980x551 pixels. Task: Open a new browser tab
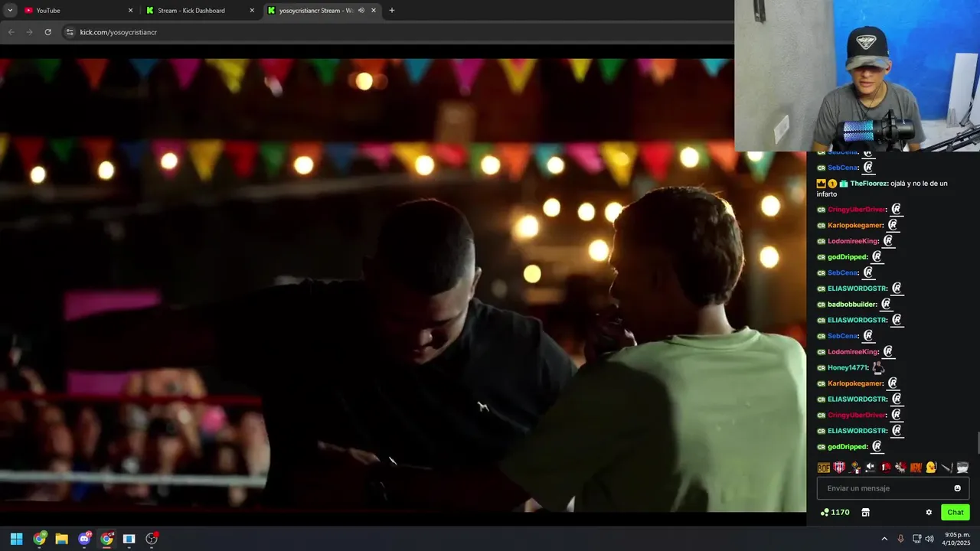coord(392,11)
